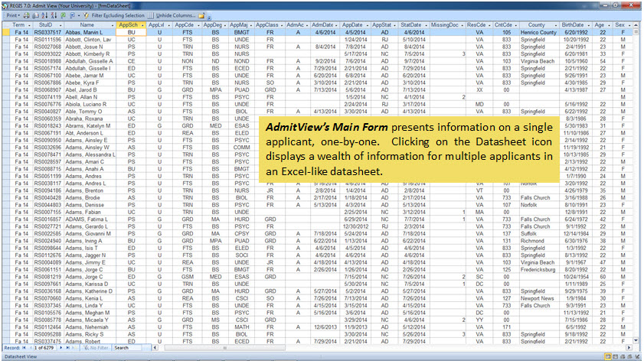This screenshot has width=644, height=364.
Task: Click the BU cell in Abbas, Marvin L row
Action: pos(131,32)
